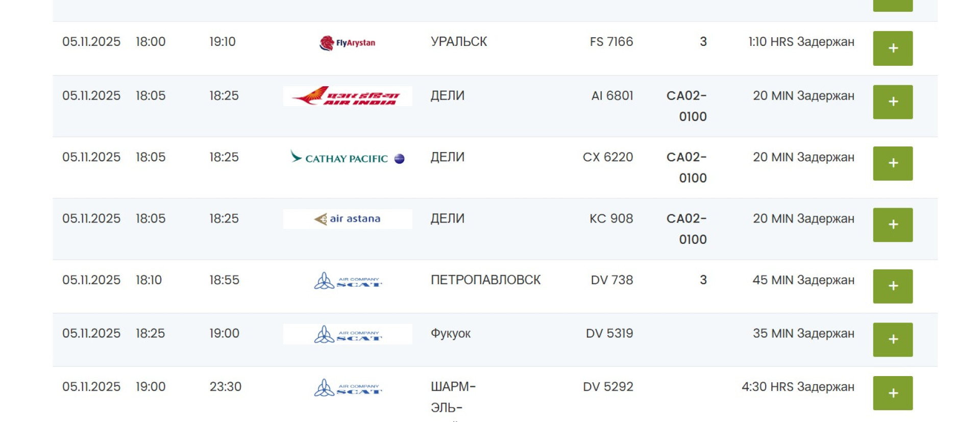980x422 pixels.
Task: Click the Air India logo
Action: coord(348,96)
